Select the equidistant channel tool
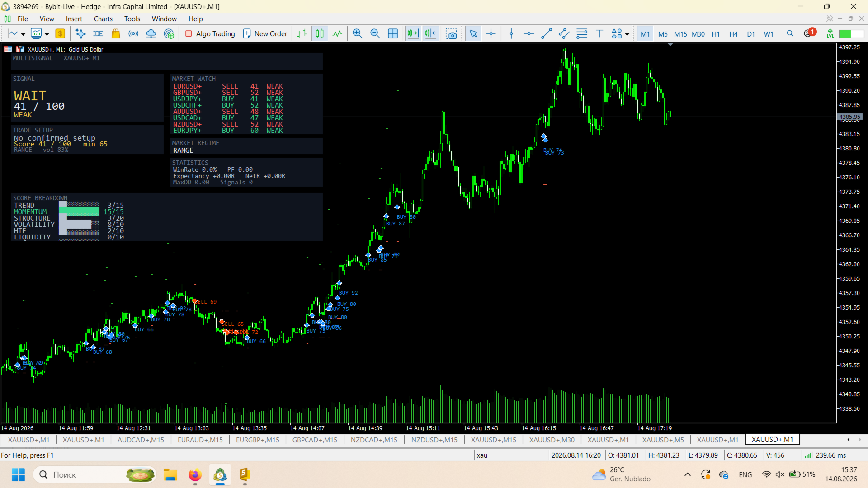 (x=564, y=33)
